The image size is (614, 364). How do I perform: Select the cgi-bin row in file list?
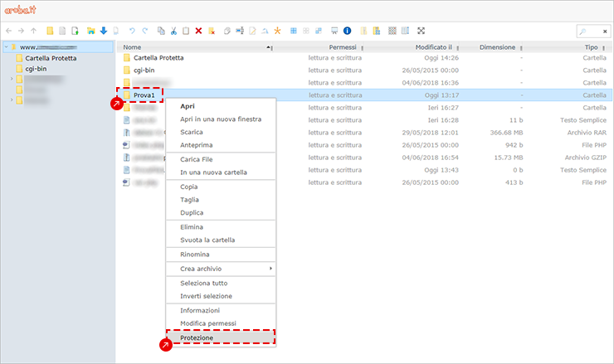(364, 70)
